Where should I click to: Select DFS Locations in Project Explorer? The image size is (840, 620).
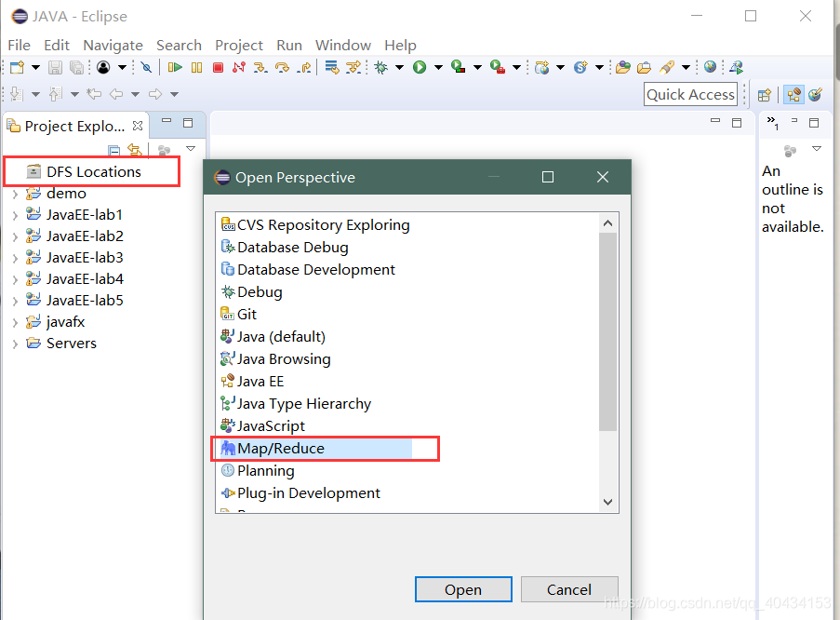tap(94, 171)
